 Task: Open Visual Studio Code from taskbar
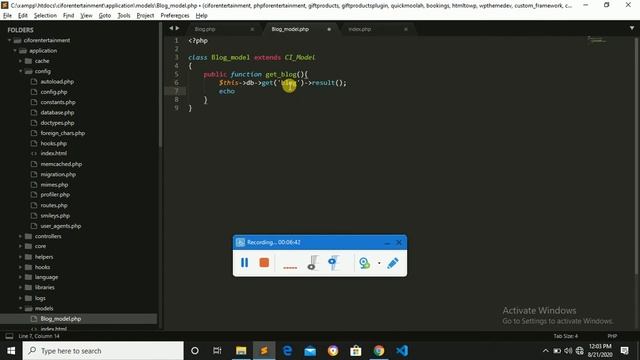pyautogui.click(x=402, y=351)
